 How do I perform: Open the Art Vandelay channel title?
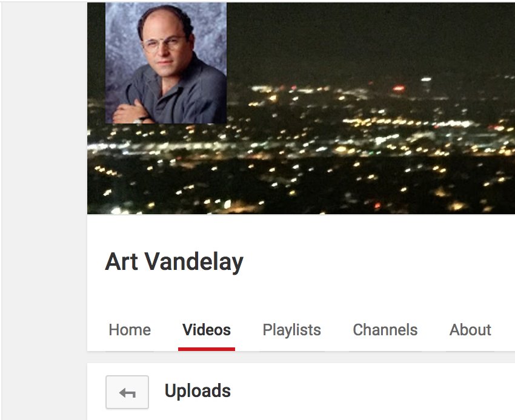click(174, 262)
